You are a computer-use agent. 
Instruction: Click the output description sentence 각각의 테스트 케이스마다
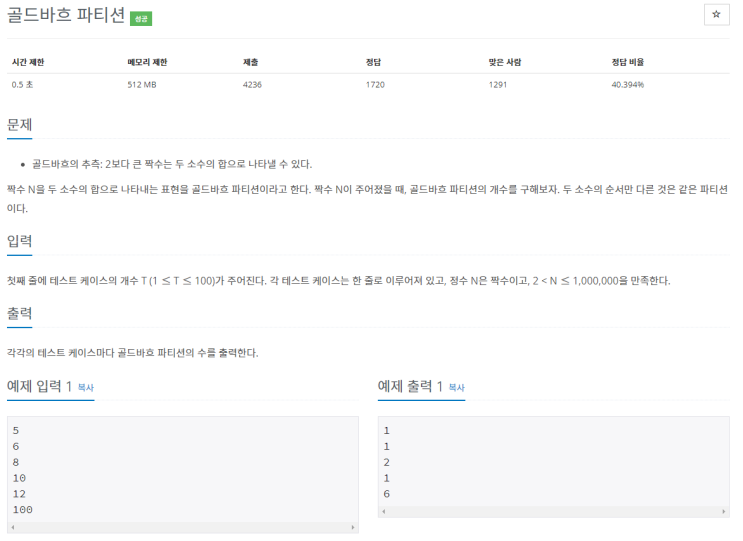coord(133,353)
